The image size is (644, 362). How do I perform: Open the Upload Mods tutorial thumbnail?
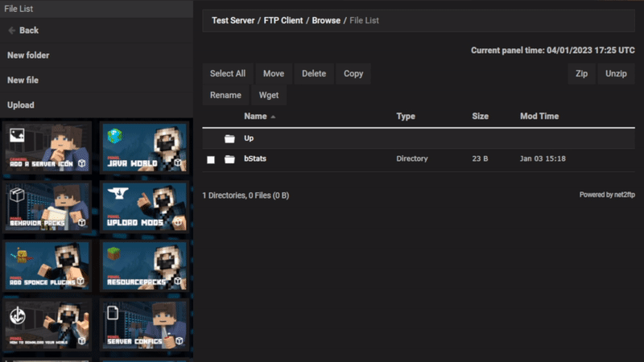click(144, 206)
